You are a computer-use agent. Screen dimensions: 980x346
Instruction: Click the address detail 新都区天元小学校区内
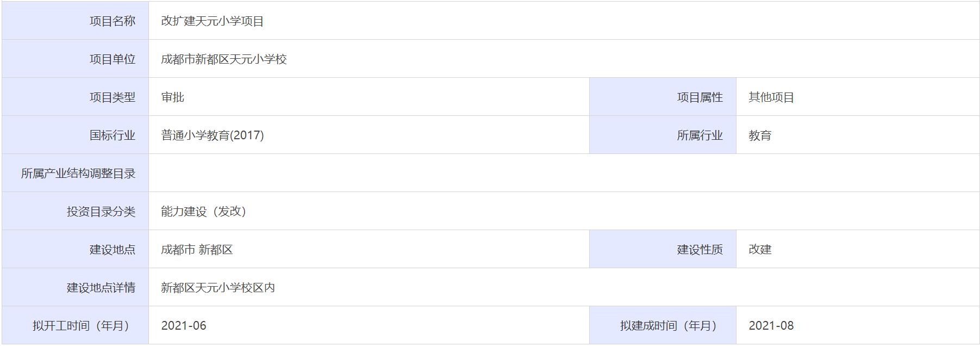pos(218,288)
